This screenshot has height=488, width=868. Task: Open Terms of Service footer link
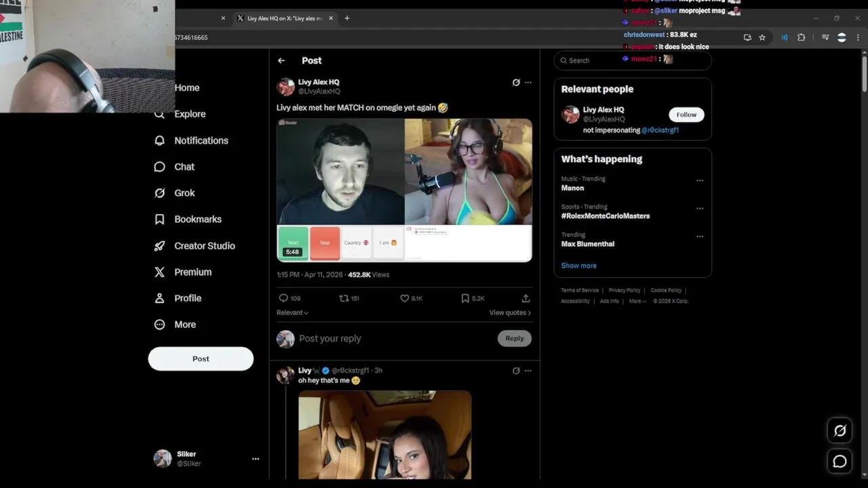580,290
